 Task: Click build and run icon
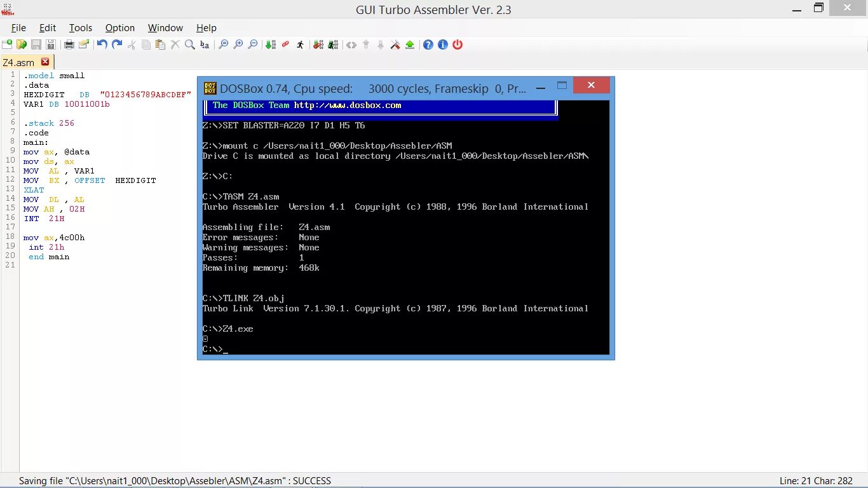pyautogui.click(x=333, y=44)
